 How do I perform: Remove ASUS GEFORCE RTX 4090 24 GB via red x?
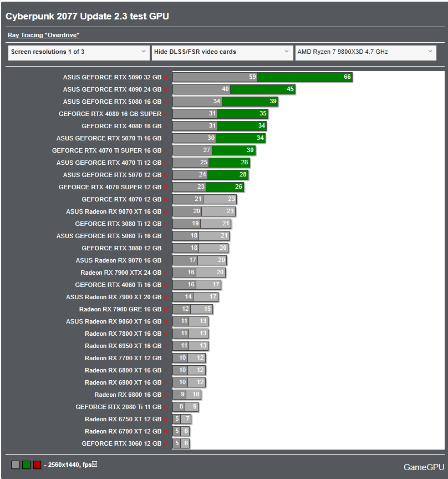tap(165, 90)
